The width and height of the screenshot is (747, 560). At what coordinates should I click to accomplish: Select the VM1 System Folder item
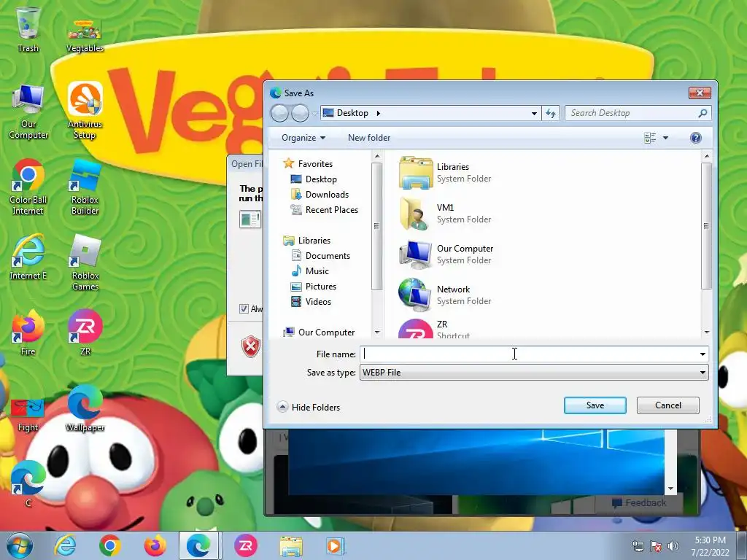click(x=446, y=214)
